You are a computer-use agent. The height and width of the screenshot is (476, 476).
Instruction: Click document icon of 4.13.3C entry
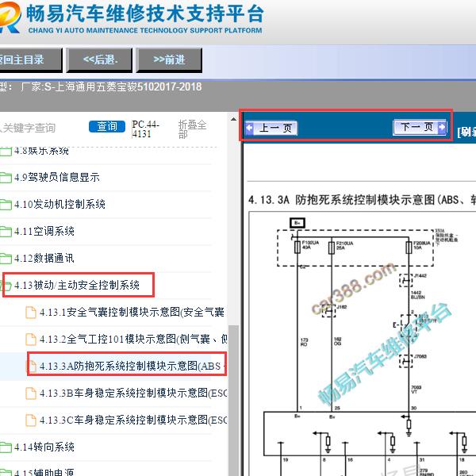[x=31, y=420]
